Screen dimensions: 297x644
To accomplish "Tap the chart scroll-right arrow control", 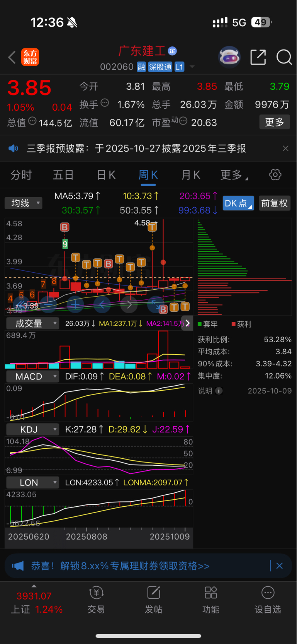I will [x=129, y=305].
